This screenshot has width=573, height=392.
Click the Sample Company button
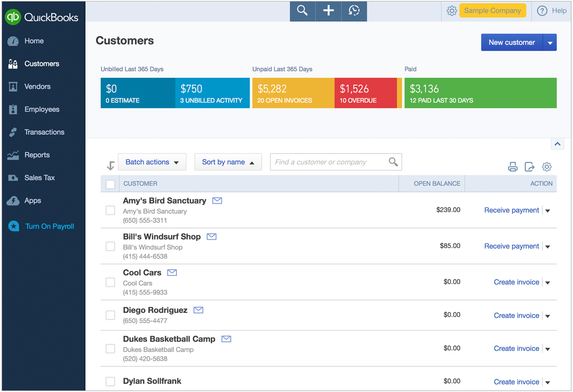[492, 11]
